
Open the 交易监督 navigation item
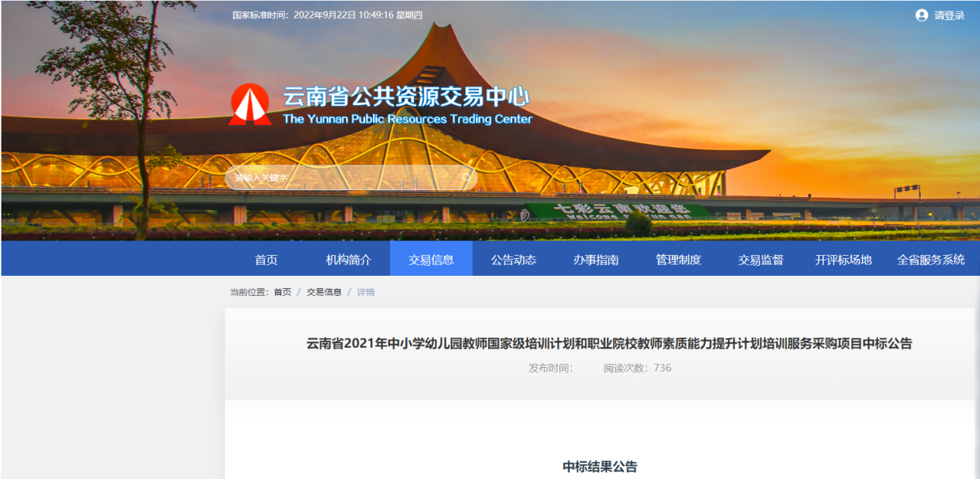coord(761,260)
